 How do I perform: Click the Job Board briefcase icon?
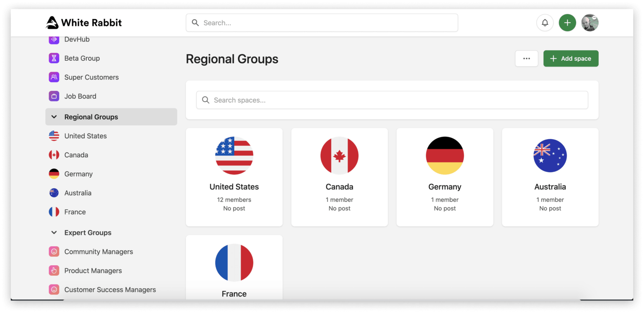point(54,96)
